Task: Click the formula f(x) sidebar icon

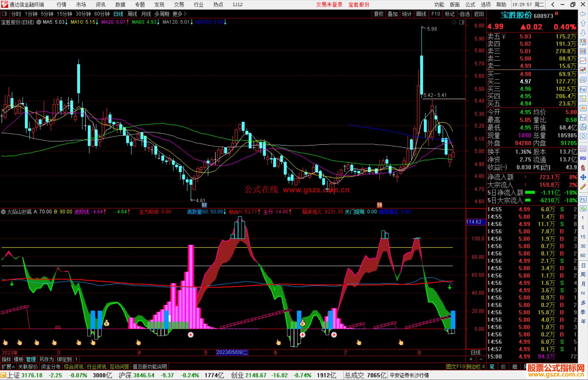Action: point(583,127)
